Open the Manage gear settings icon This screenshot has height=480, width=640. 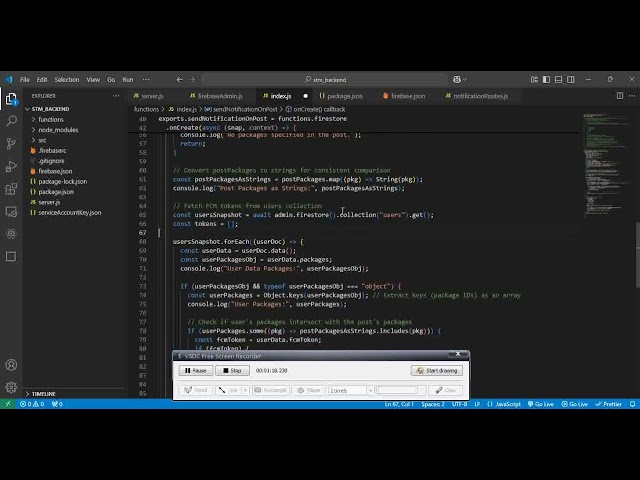point(11,387)
